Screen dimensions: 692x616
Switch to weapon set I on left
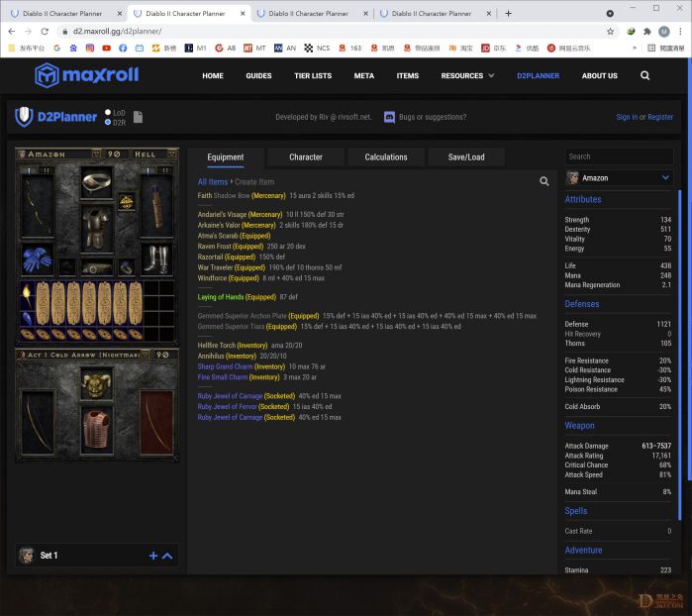29,170
